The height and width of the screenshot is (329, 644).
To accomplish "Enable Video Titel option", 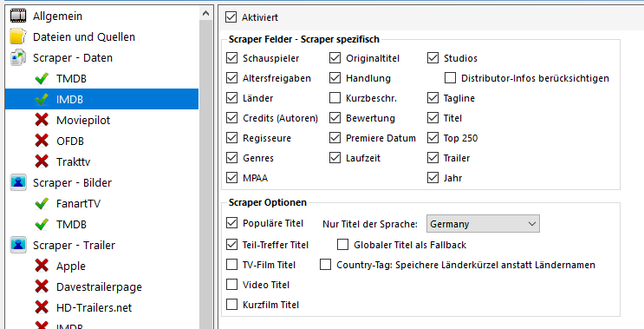I will coord(232,284).
